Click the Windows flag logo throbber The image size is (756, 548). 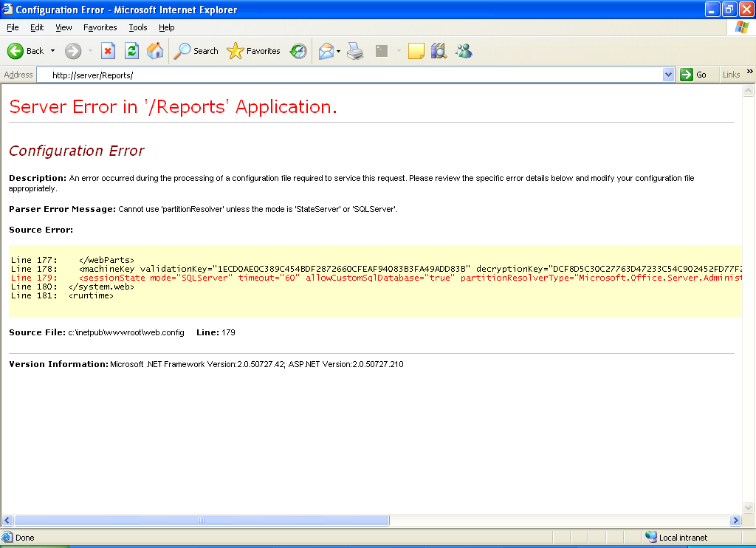pyautogui.click(x=741, y=27)
